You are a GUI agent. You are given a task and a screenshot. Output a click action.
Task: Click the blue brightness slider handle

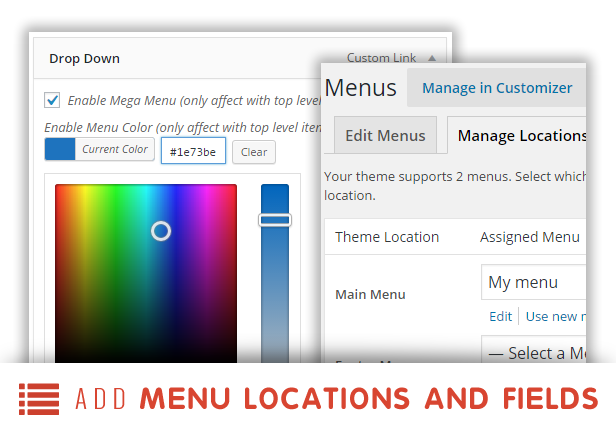[x=275, y=220]
